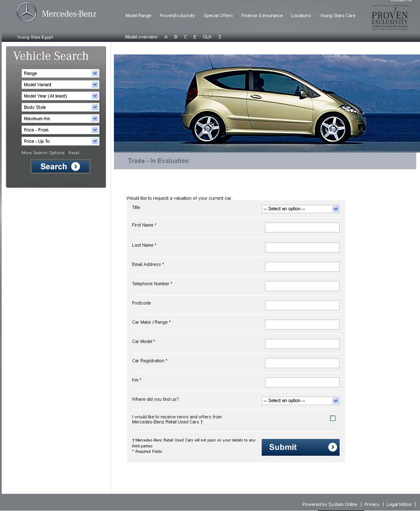Click the Mercedes-Benz star logo
Viewport: 420px width, 511px height.
27,13
